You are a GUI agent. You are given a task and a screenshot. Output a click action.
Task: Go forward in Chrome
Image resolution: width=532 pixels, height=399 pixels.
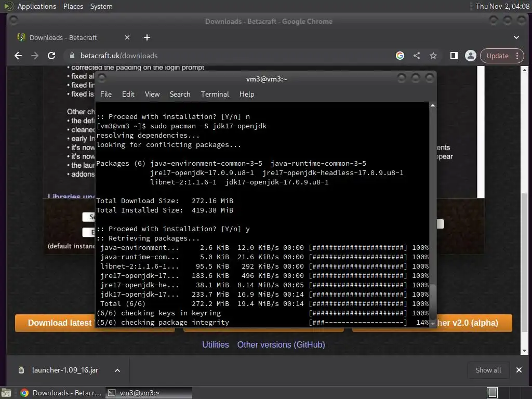coord(35,56)
